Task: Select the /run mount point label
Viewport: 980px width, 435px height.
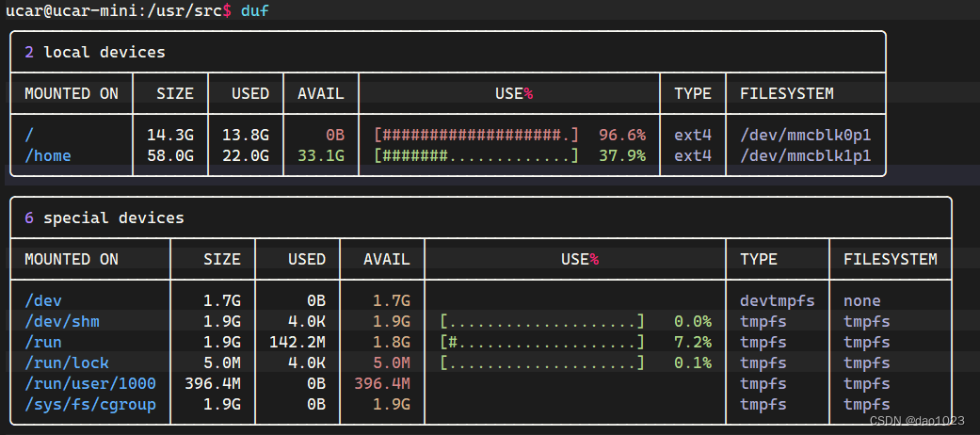Action: coord(43,343)
